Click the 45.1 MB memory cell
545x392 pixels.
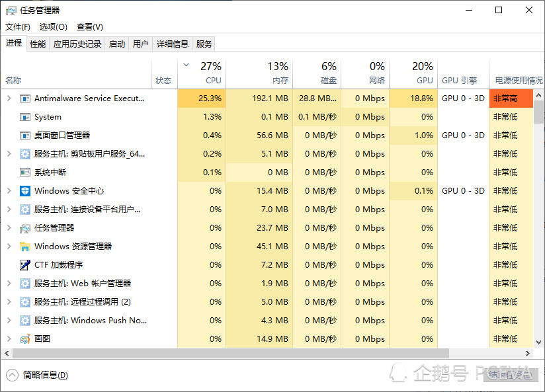click(x=259, y=247)
